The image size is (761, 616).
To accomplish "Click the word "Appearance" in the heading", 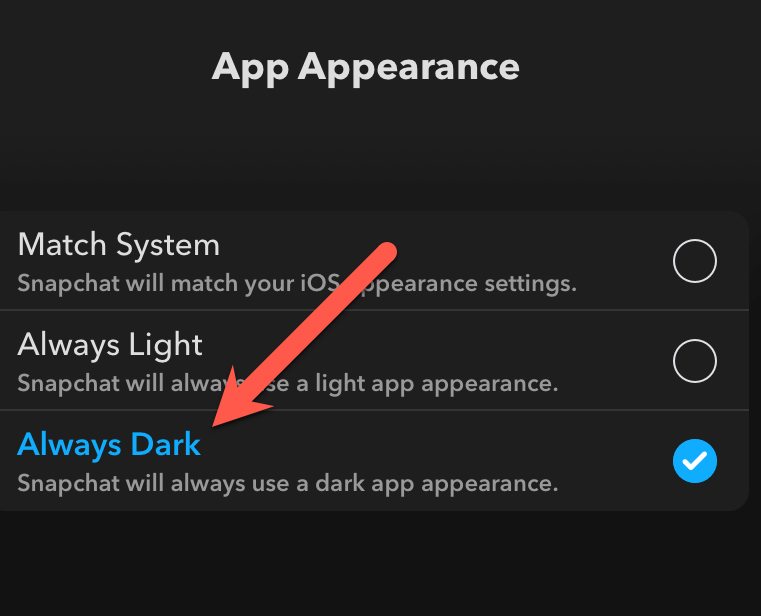I will (x=409, y=68).
